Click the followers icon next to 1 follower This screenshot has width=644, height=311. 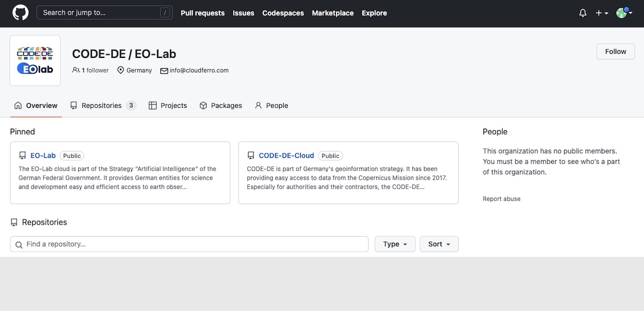click(76, 70)
